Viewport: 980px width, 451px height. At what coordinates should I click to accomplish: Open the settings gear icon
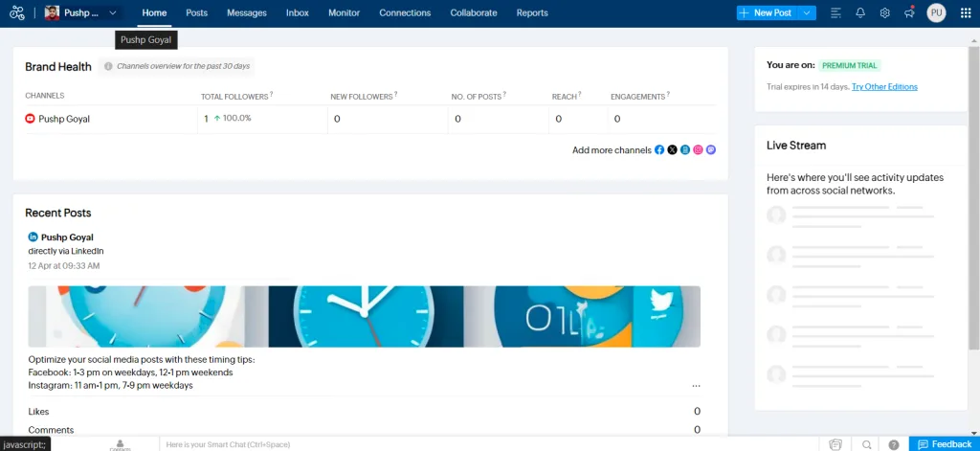click(885, 13)
